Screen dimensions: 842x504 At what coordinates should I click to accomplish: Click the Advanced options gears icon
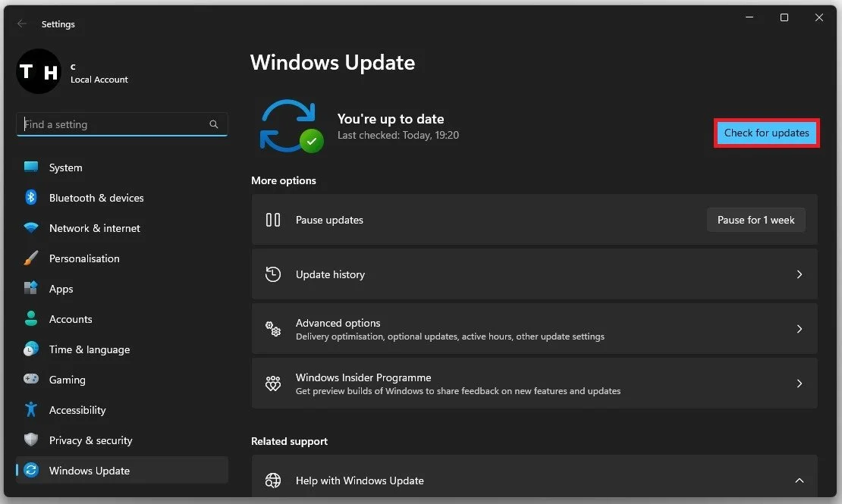click(x=273, y=328)
